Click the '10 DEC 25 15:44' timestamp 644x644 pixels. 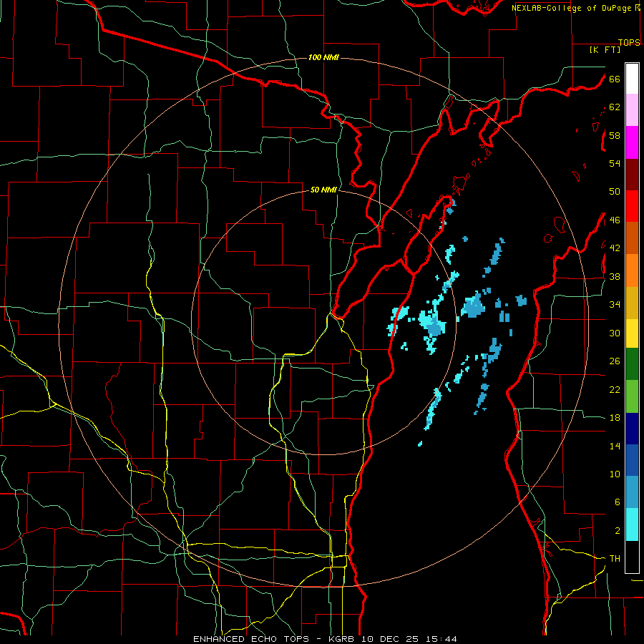click(409, 639)
